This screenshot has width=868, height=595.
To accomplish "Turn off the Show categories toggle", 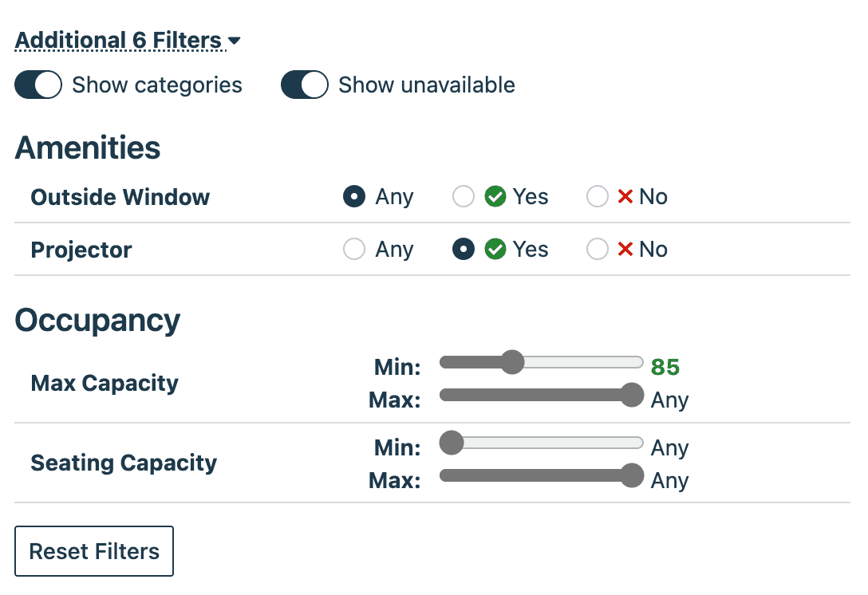I will (38, 85).
